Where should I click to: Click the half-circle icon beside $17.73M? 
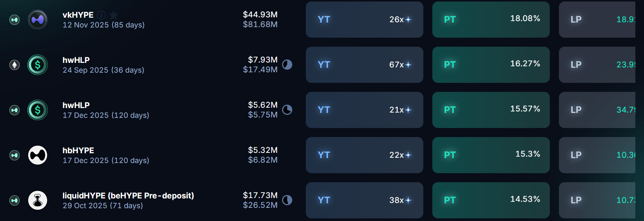point(287,200)
